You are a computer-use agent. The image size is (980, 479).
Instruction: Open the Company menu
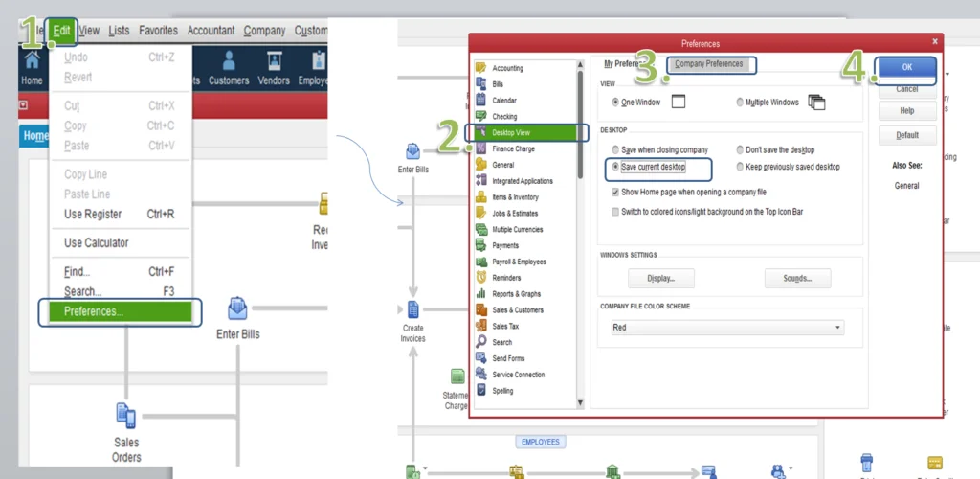pos(264,31)
